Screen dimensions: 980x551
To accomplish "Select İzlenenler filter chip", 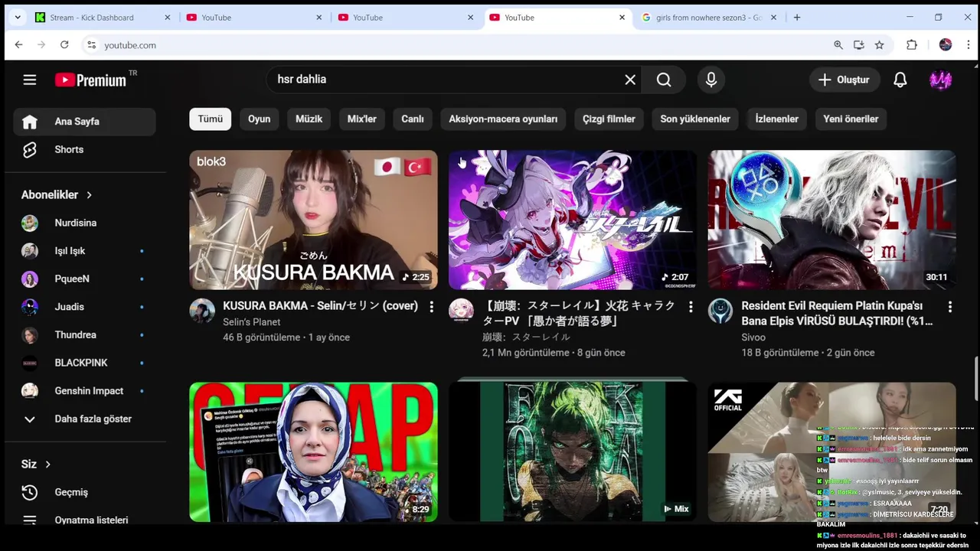I will point(777,119).
